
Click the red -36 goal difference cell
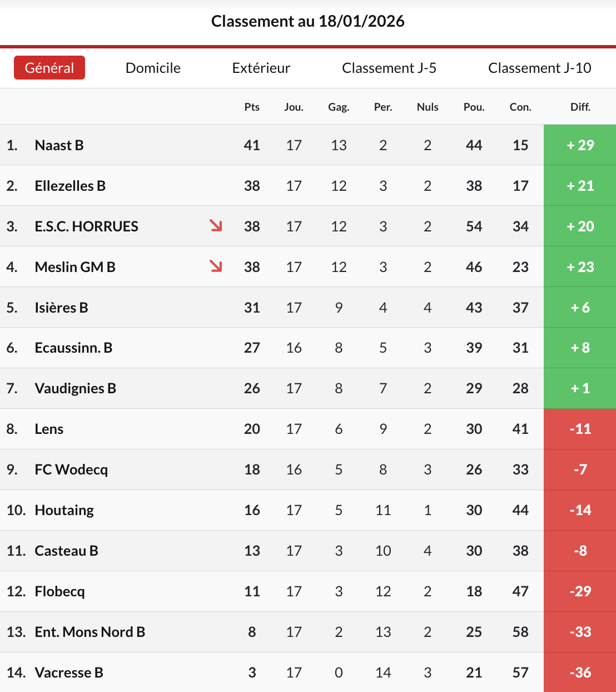(x=580, y=673)
